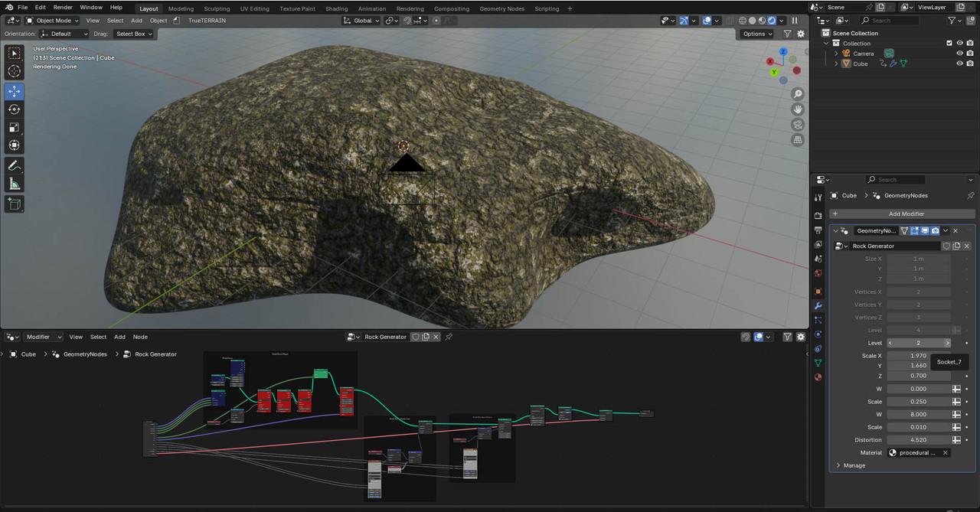This screenshot has width=980, height=512.
Task: Open the Object Mode dropdown
Action: (53, 21)
